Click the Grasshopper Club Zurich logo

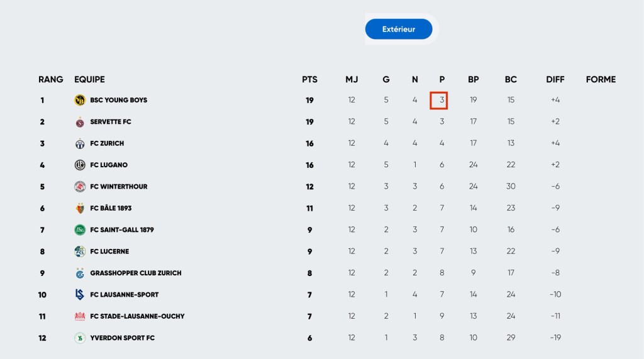coord(80,273)
